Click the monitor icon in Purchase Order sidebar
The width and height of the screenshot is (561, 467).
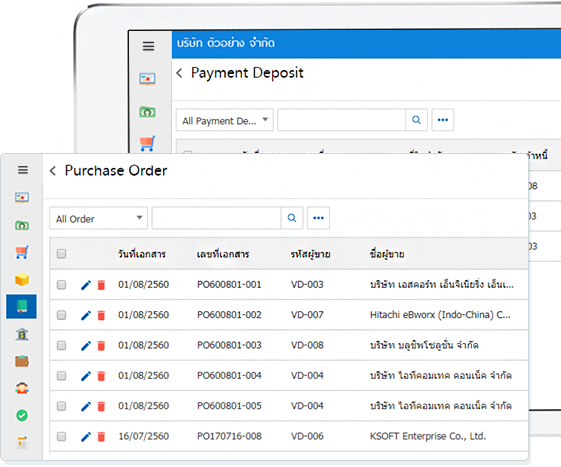22,198
